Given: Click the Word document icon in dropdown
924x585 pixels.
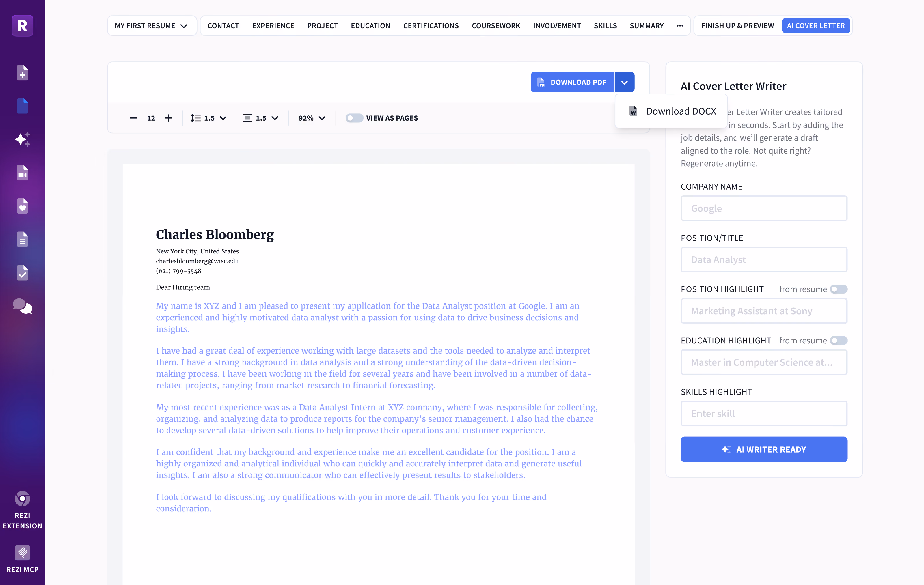Looking at the screenshot, I should (633, 111).
